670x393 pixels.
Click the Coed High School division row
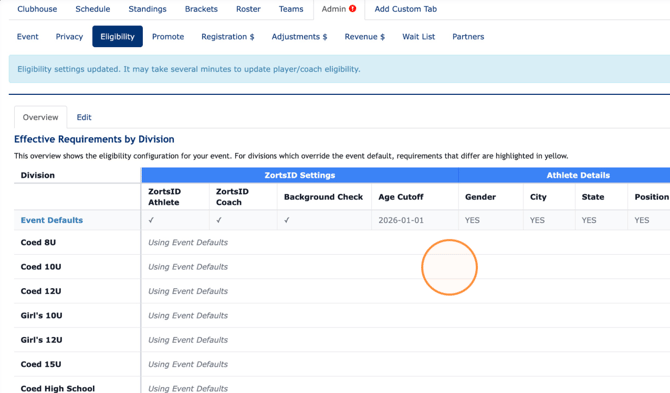point(342,385)
